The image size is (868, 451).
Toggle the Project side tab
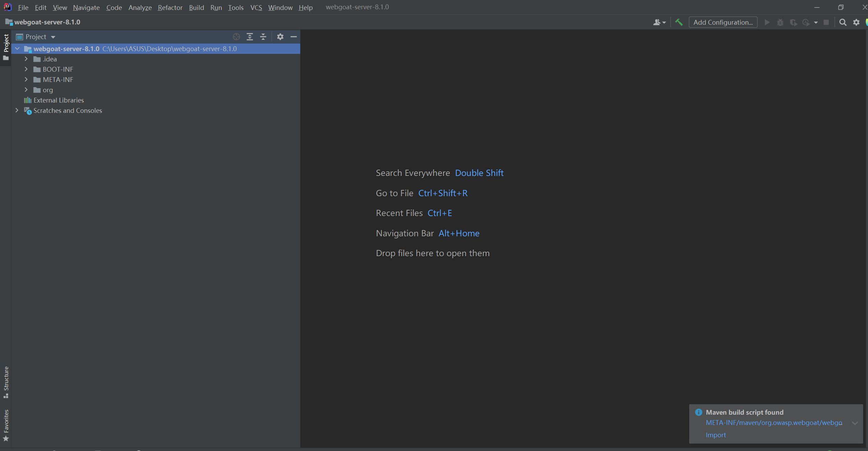pos(5,48)
